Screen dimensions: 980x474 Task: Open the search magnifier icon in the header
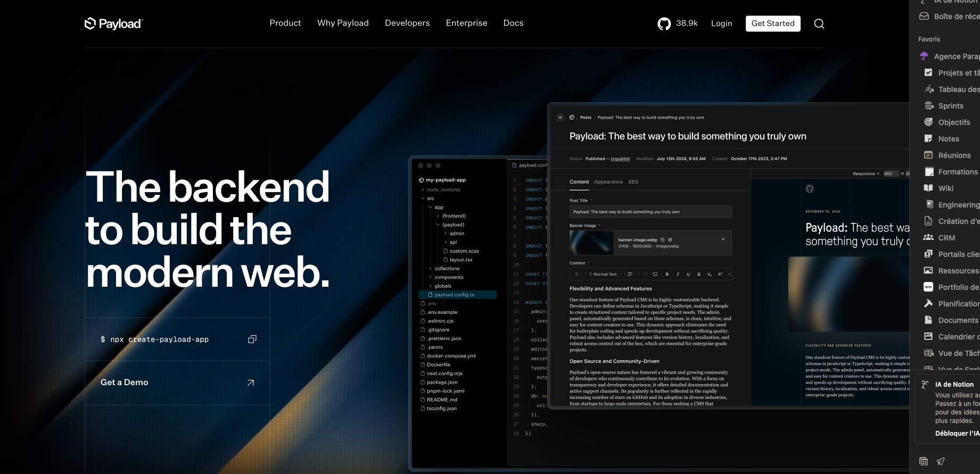click(819, 23)
